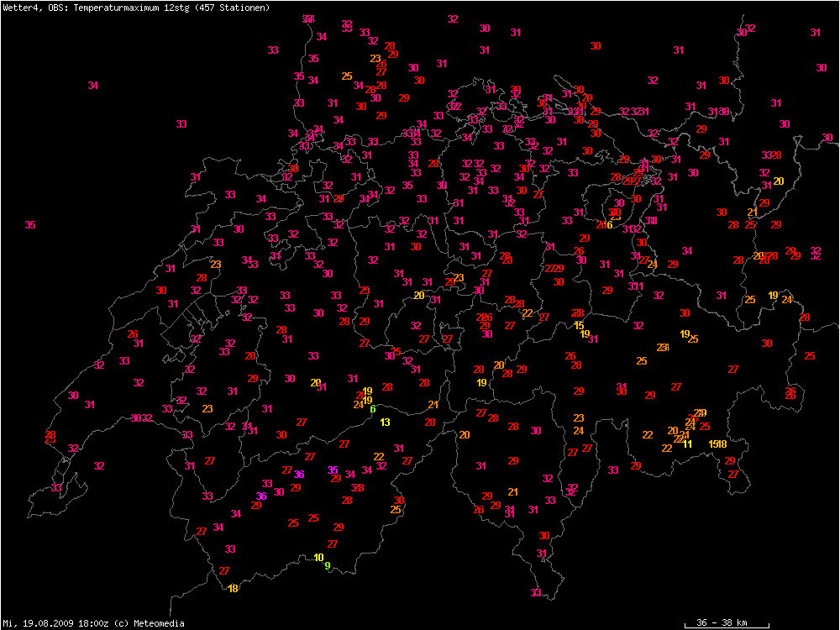Click the yellow 20 in the northeast
This screenshot has width=840, height=630.
point(779,181)
